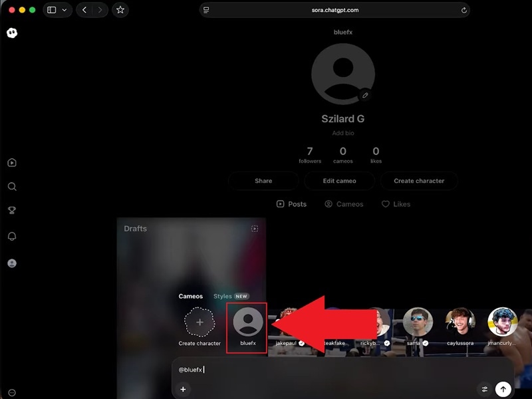
Task: Submit the prompt with the up-arrow icon
Action: click(x=504, y=389)
